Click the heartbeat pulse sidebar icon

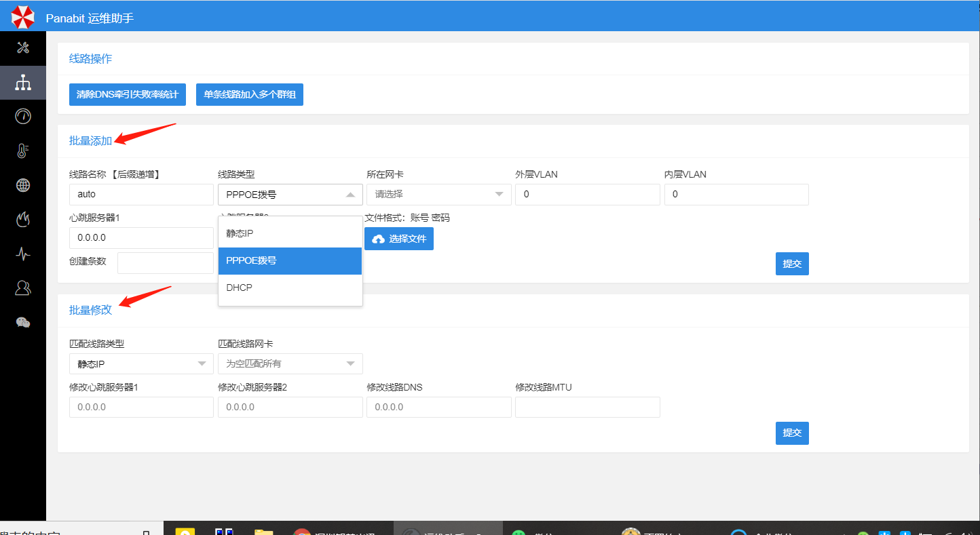coord(23,254)
